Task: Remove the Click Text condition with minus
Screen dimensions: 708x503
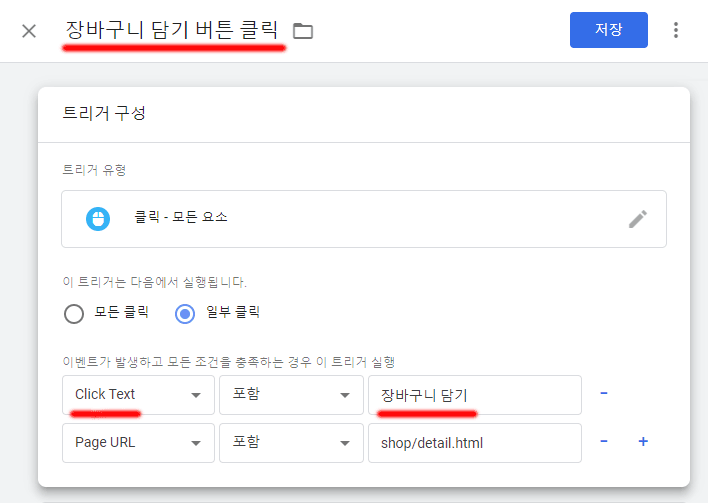Action: click(x=604, y=394)
